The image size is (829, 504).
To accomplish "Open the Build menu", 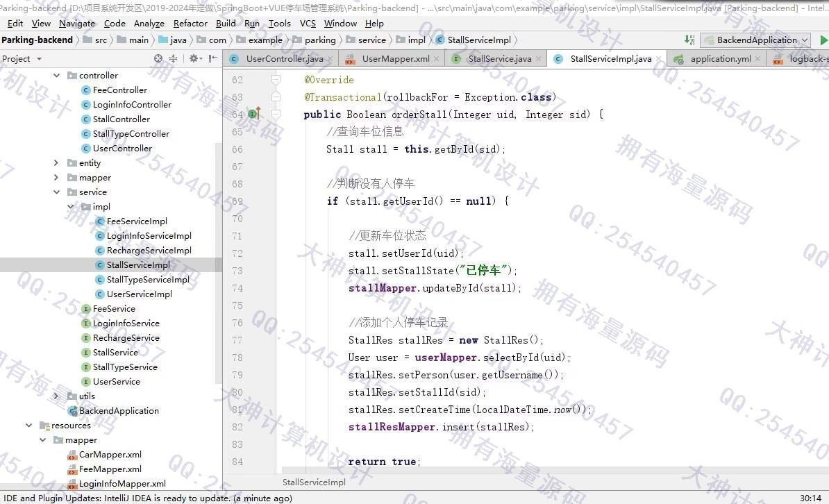I will (226, 24).
